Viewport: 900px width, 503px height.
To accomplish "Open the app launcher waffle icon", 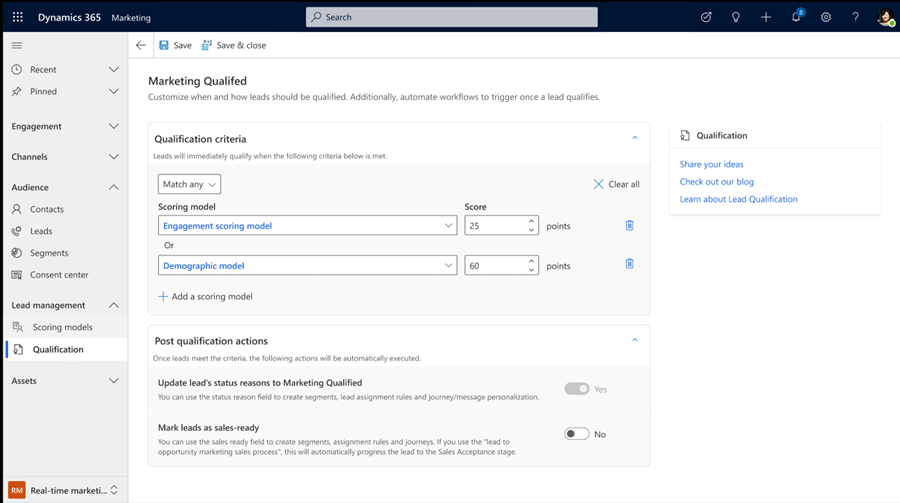I will (x=18, y=17).
